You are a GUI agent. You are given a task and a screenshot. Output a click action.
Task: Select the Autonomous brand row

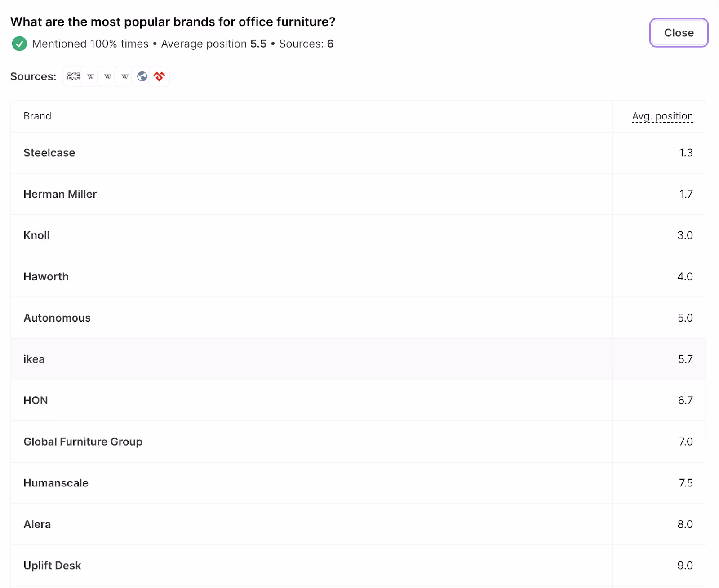point(358,318)
